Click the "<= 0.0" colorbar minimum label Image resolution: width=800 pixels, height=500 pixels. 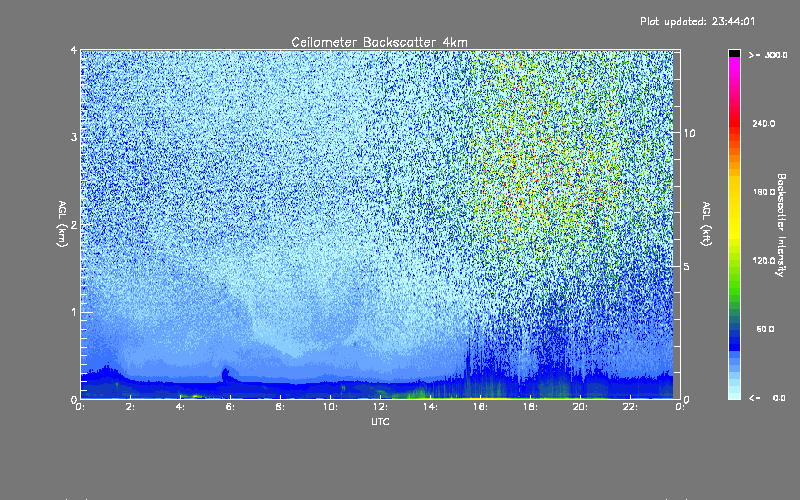(767, 398)
